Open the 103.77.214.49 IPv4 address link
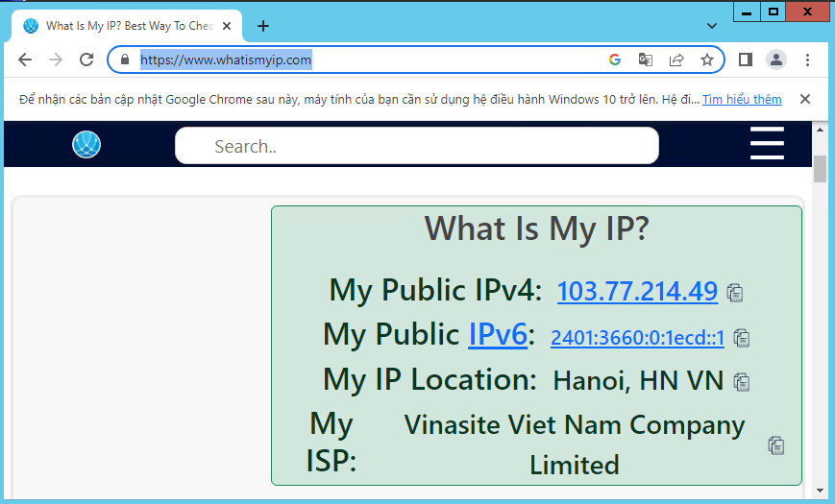 point(637,291)
